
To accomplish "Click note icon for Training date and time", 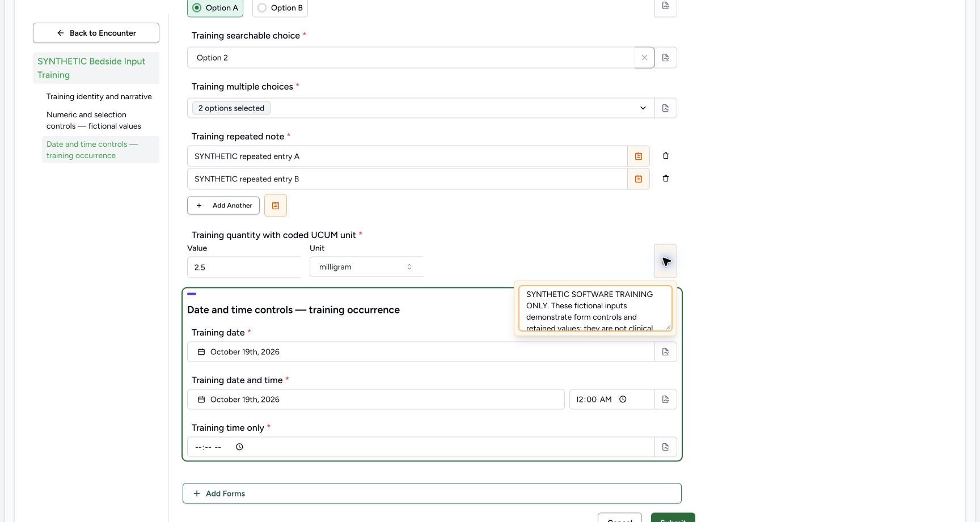I will click(x=666, y=400).
